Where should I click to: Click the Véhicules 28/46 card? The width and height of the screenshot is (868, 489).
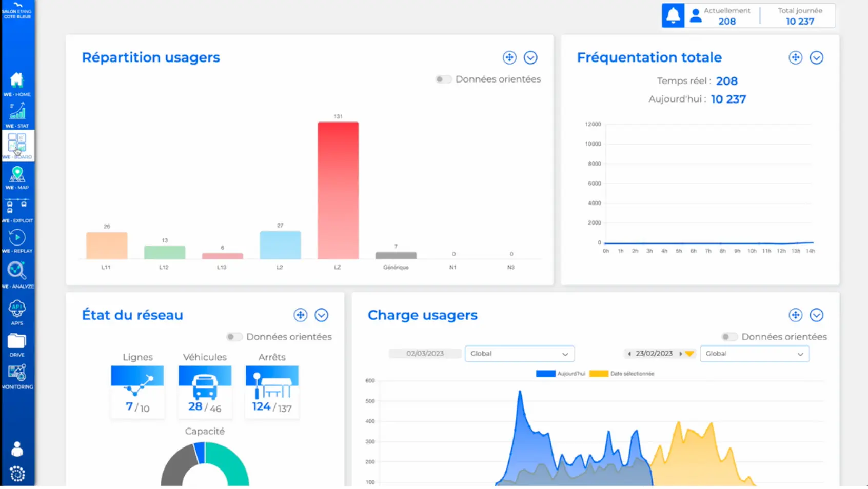205,391
